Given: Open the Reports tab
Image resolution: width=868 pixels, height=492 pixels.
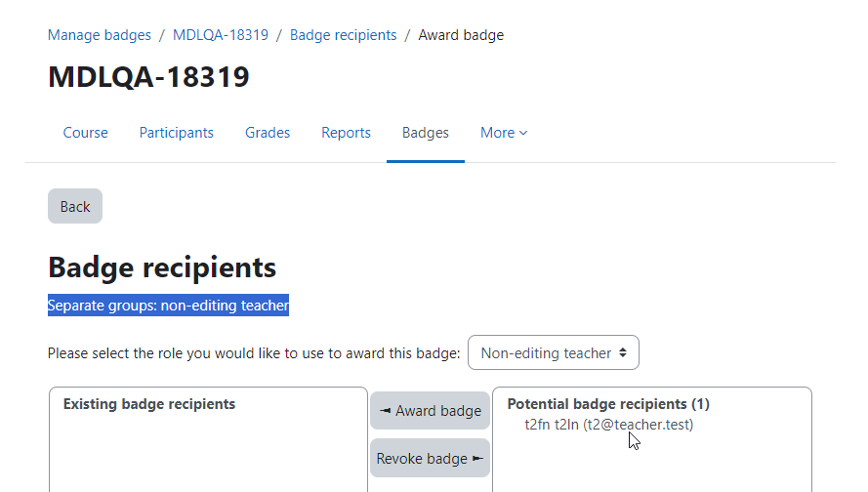Looking at the screenshot, I should point(346,133).
